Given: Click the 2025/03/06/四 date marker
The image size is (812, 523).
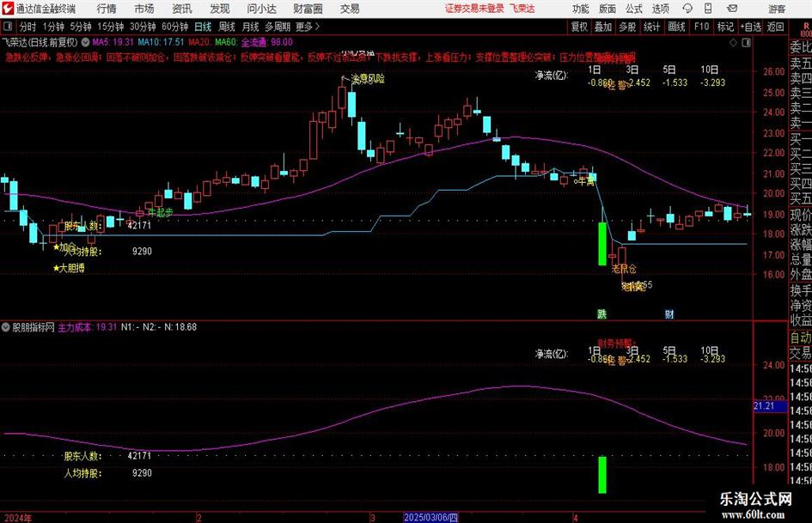Looking at the screenshot, I should (x=430, y=517).
